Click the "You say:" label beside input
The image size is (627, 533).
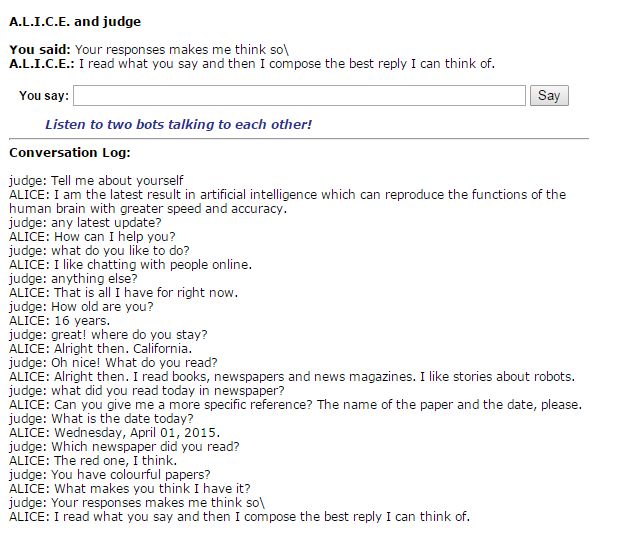pyautogui.click(x=44, y=96)
